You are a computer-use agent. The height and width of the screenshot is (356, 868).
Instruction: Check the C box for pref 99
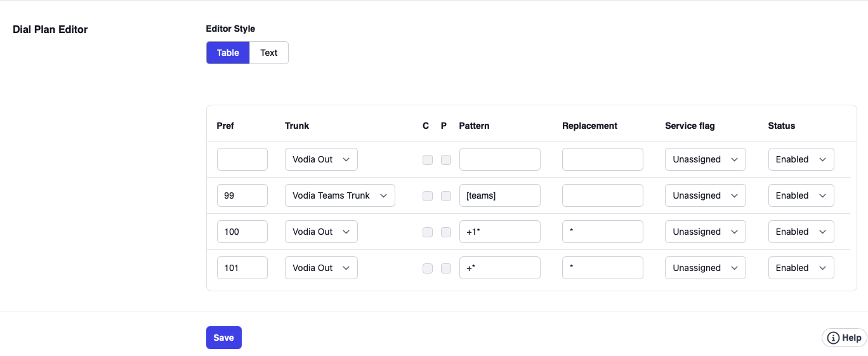click(x=428, y=196)
